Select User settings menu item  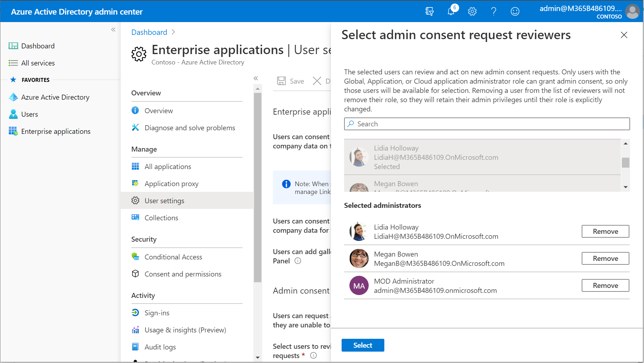[187, 200]
